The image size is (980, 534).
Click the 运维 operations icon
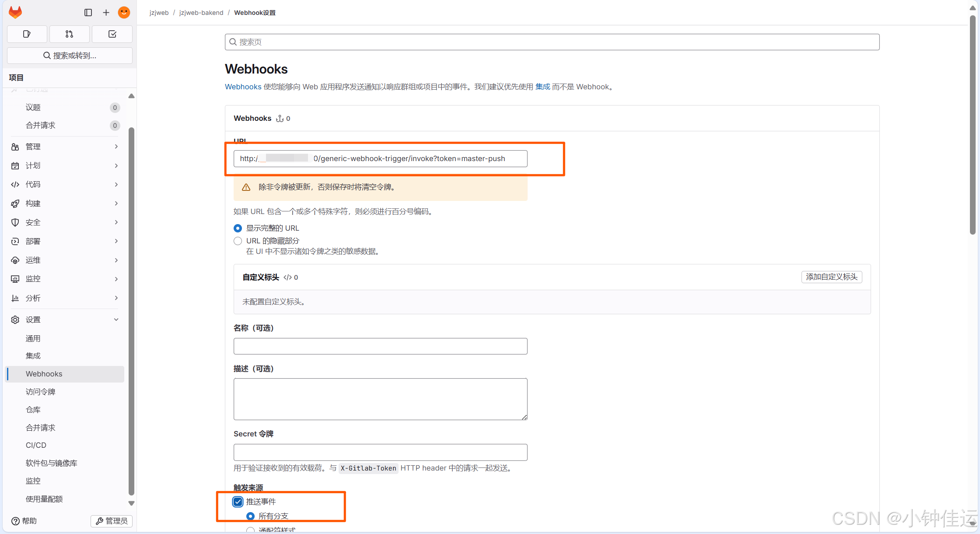point(15,260)
